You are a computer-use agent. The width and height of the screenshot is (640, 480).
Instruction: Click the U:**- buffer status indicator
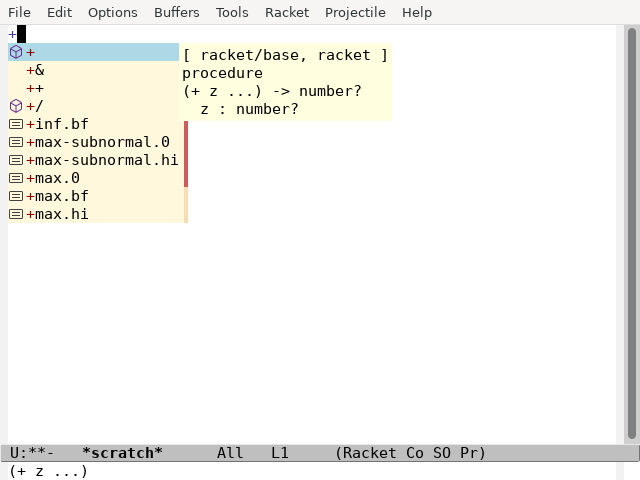coord(32,453)
